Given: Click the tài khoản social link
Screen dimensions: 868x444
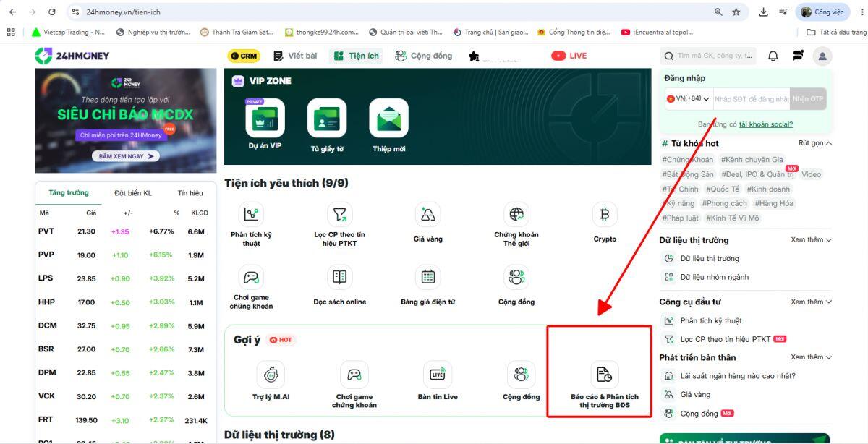Looking at the screenshot, I should pyautogui.click(x=765, y=124).
